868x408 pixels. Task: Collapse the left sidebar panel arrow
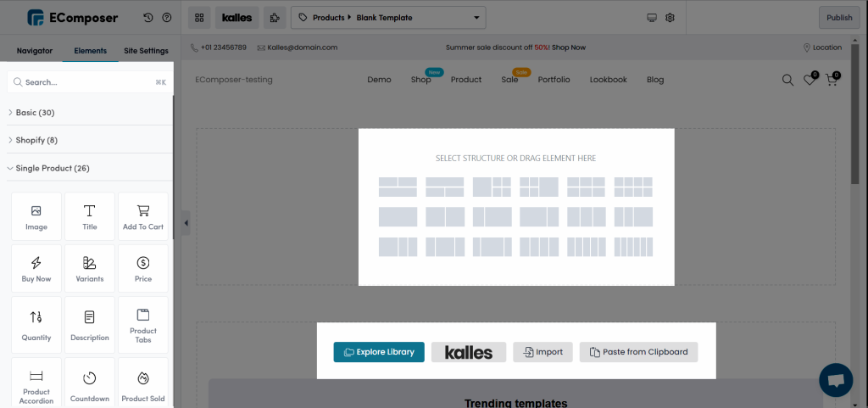186,223
